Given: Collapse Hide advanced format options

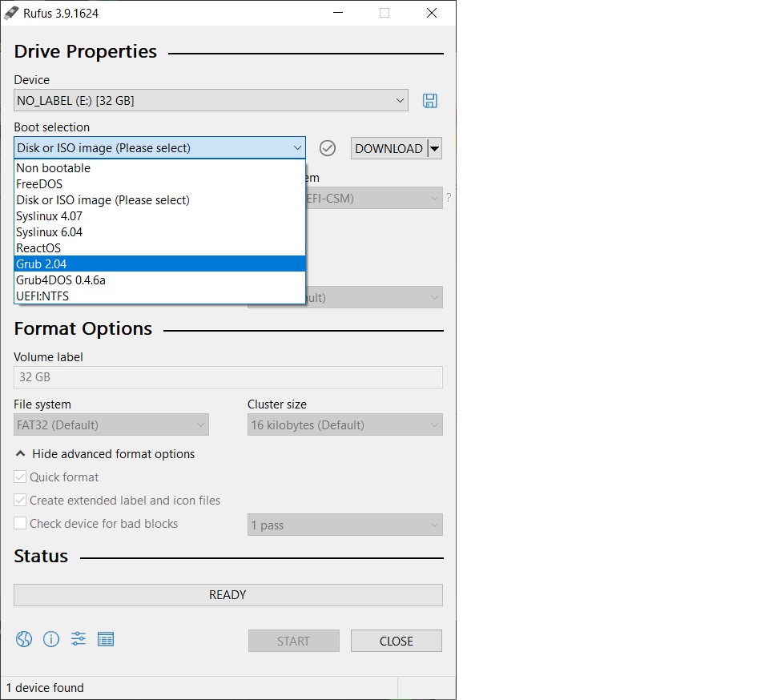Looking at the screenshot, I should pyautogui.click(x=105, y=454).
